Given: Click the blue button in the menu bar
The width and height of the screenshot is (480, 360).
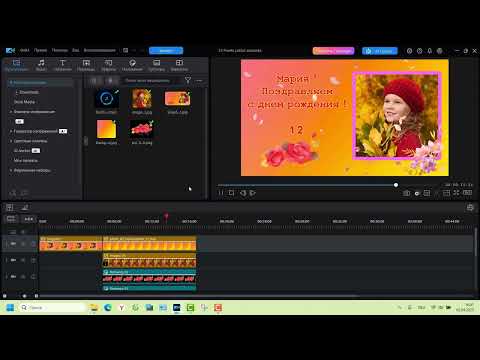Looking at the screenshot, I should tap(166, 51).
